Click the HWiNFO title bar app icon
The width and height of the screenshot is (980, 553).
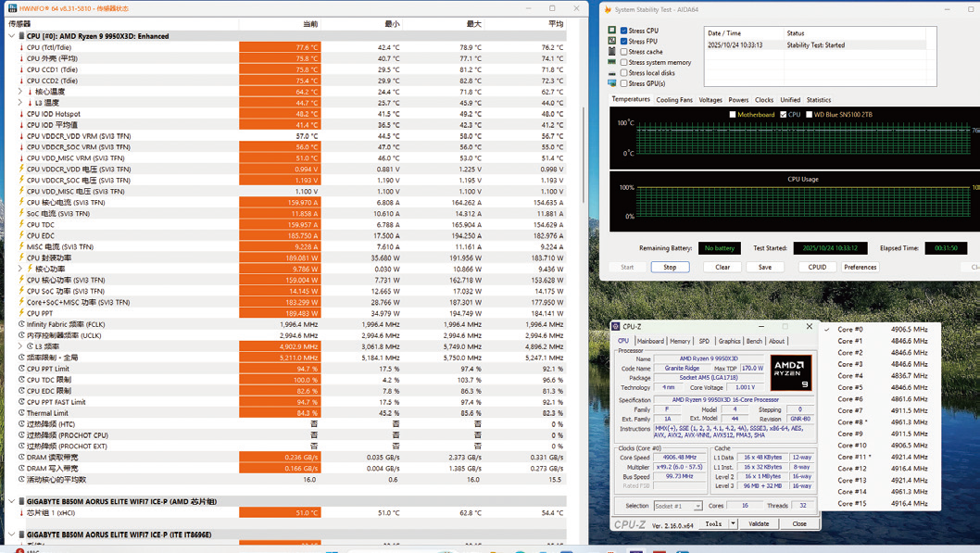[x=12, y=8]
